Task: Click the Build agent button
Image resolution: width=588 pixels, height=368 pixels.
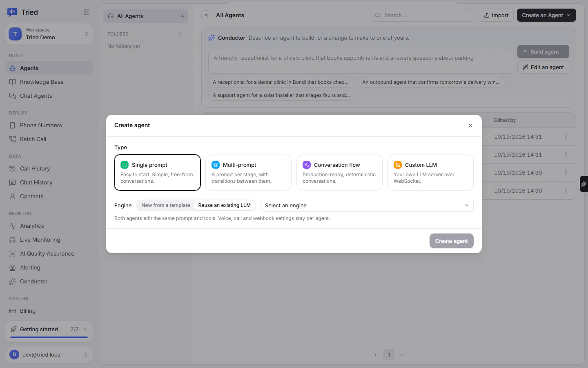Action: (543, 52)
